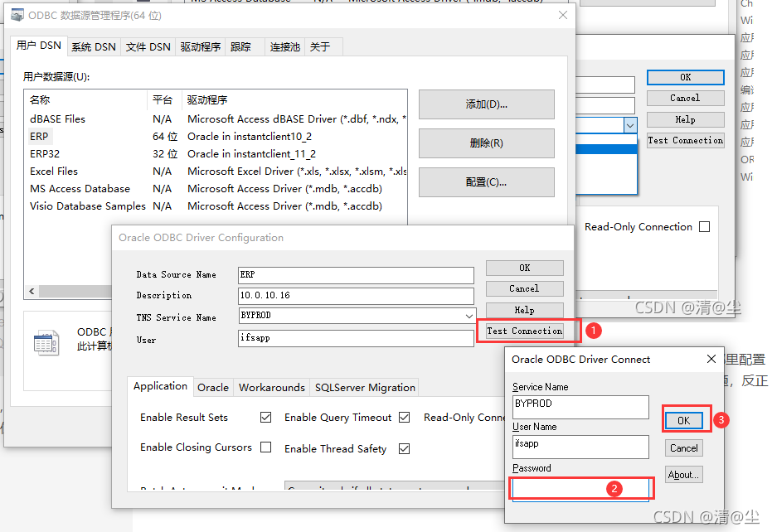This screenshot has width=772, height=532.
Task: Select the Application tab in driver configuration
Action: point(161,386)
